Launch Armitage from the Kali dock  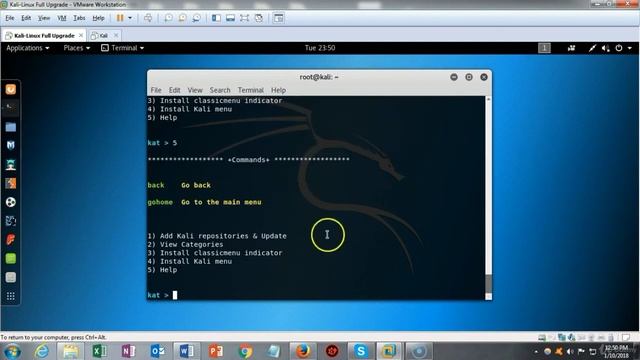pos(11,164)
